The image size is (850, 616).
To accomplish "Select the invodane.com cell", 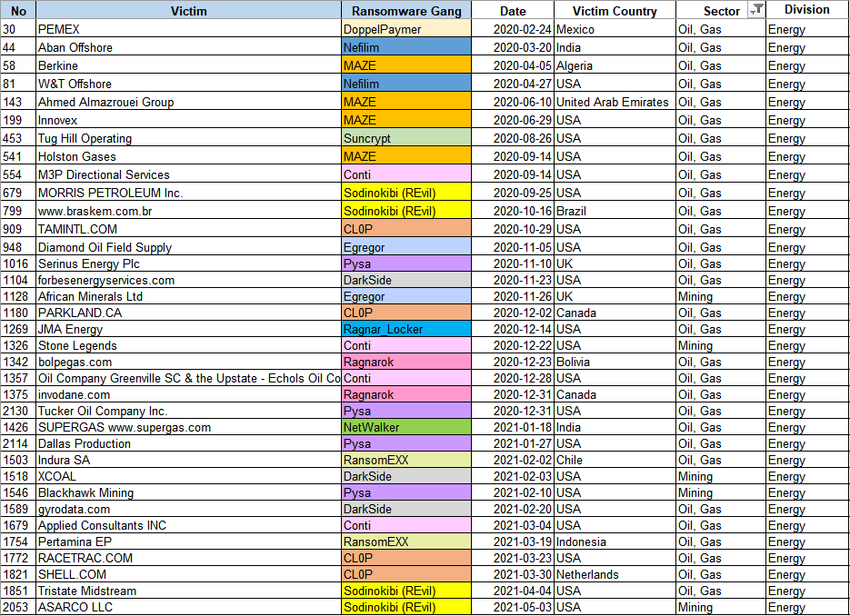I will click(x=189, y=394).
